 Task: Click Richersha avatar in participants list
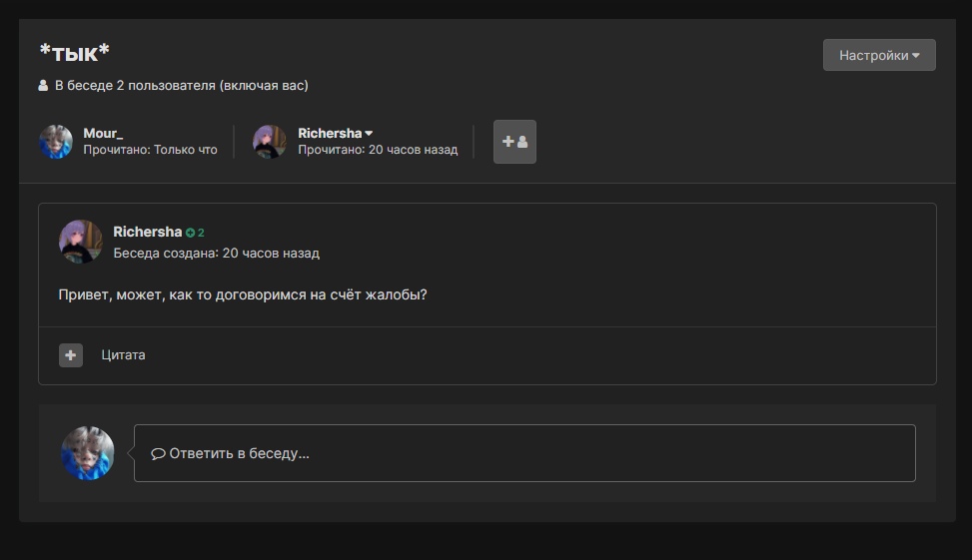click(x=270, y=142)
